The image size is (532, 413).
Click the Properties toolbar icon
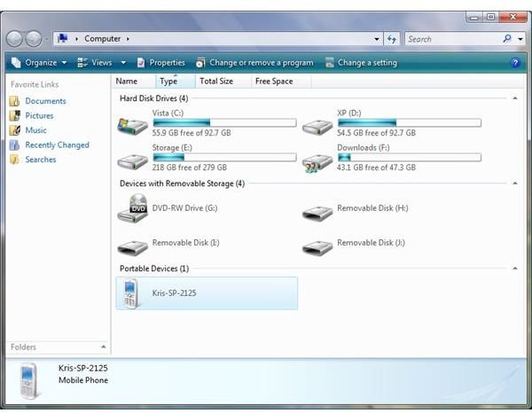pyautogui.click(x=141, y=63)
